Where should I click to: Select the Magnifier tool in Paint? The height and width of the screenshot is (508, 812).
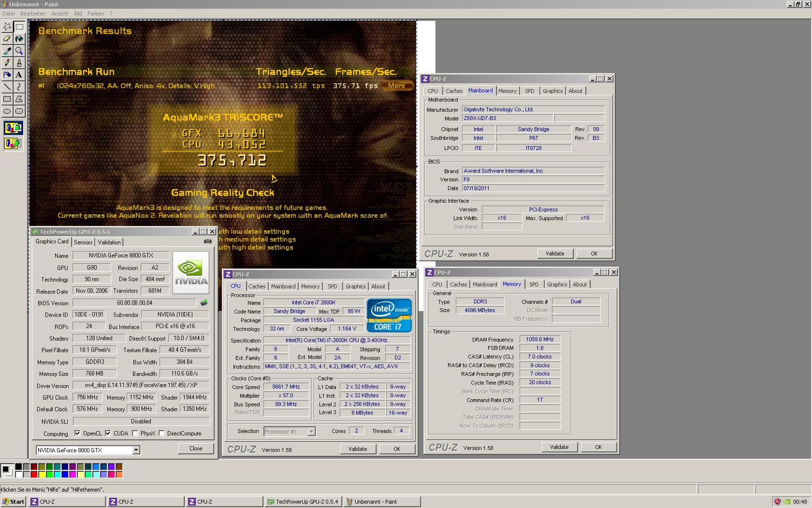pyautogui.click(x=19, y=51)
